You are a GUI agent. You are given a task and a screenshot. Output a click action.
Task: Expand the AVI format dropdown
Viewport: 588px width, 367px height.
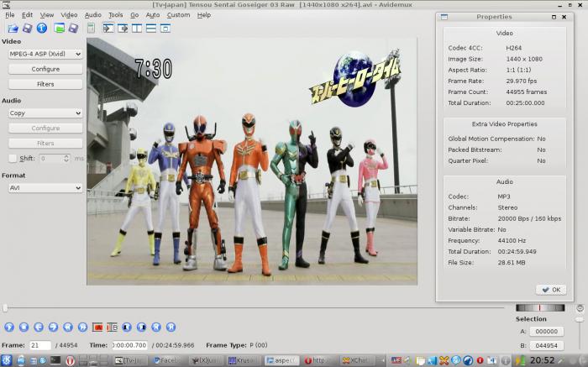click(45, 188)
